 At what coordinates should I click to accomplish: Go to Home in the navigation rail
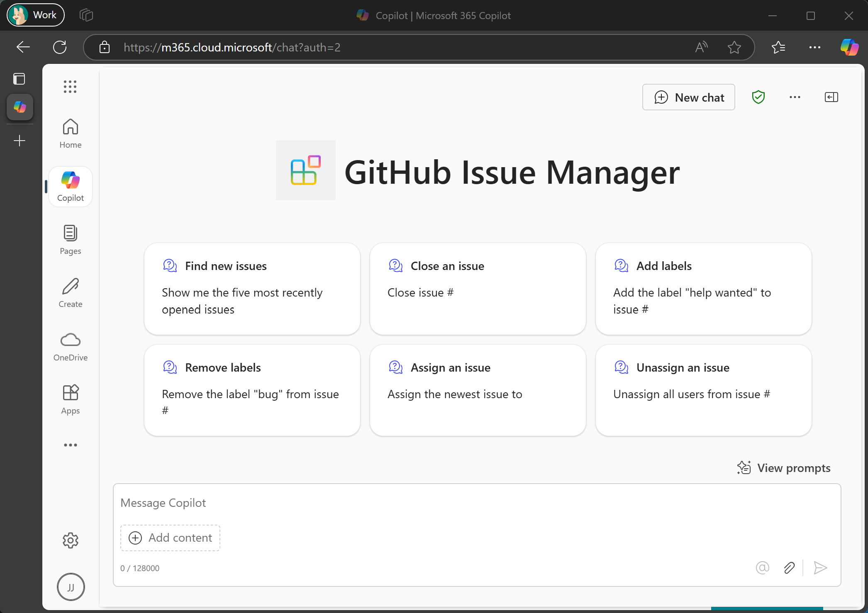[71, 134]
